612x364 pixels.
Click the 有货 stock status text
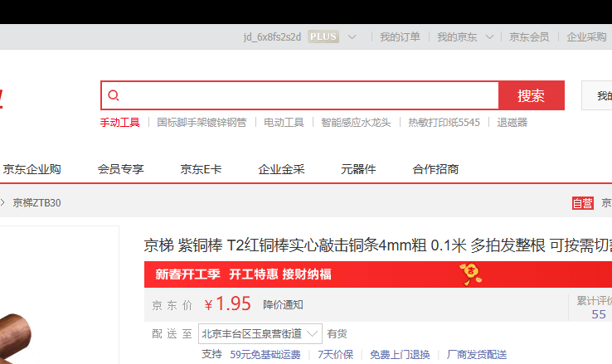click(x=337, y=334)
